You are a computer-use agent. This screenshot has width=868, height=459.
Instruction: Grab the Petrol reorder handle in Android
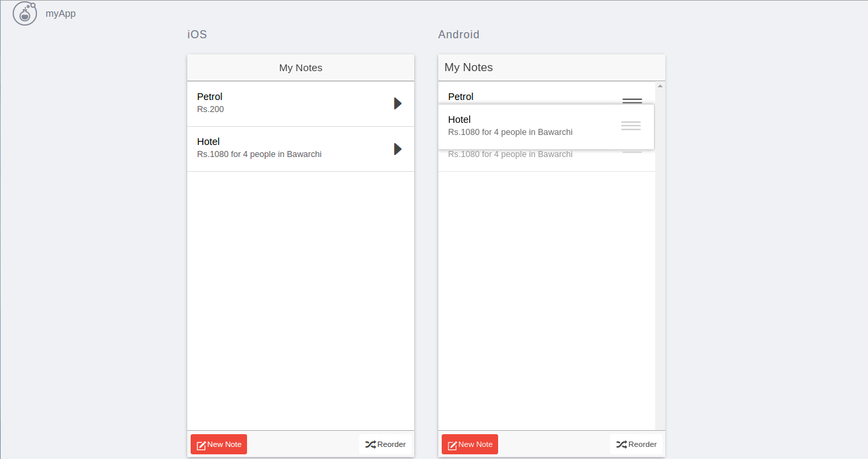[x=632, y=101]
